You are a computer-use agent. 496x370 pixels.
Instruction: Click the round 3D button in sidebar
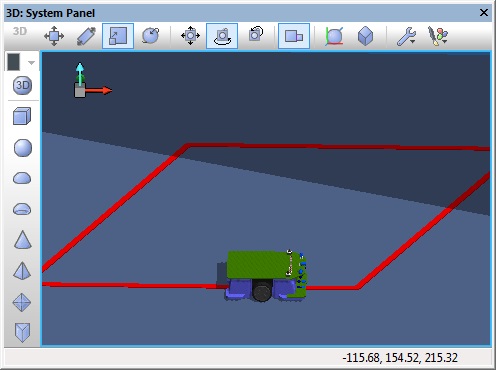[22, 85]
